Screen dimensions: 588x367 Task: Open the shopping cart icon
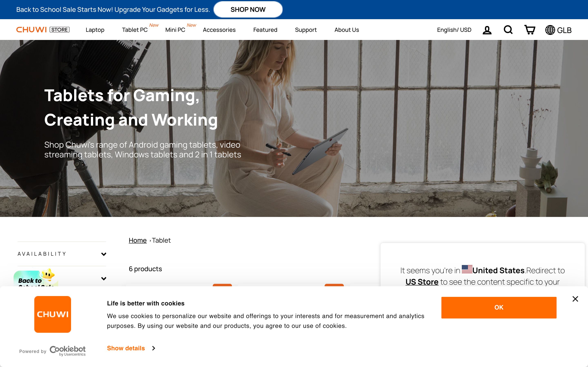pyautogui.click(x=530, y=30)
